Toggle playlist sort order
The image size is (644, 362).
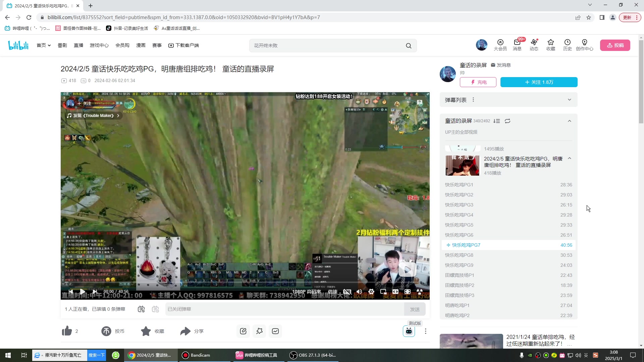pyautogui.click(x=497, y=121)
